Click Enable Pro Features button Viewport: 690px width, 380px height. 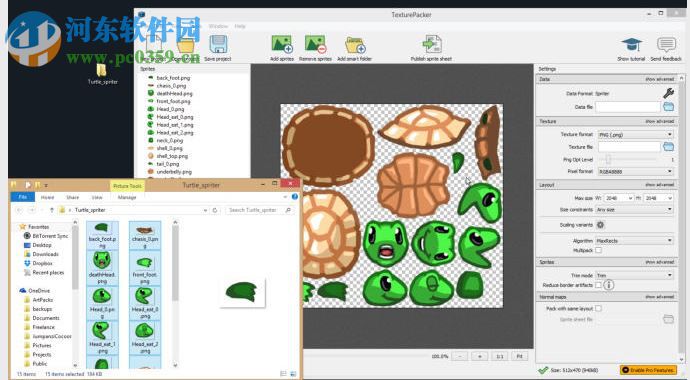click(648, 370)
